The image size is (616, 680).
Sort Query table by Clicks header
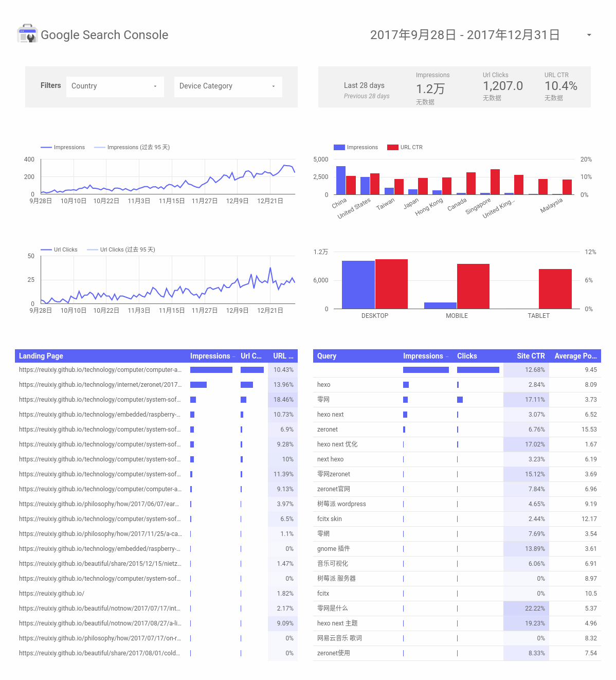pos(467,356)
